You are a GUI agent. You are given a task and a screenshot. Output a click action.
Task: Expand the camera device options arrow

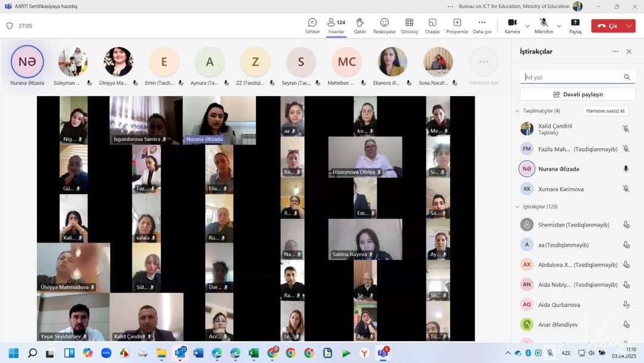527,26
